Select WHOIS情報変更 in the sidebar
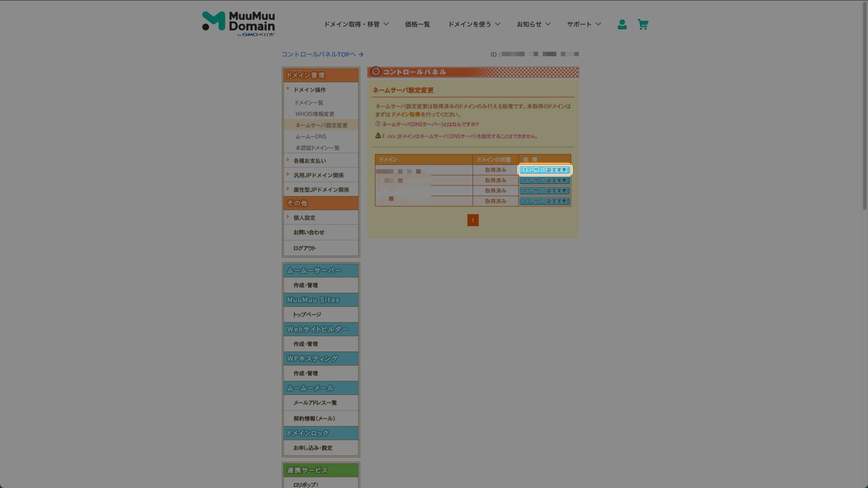The height and width of the screenshot is (488, 868). coord(314,114)
